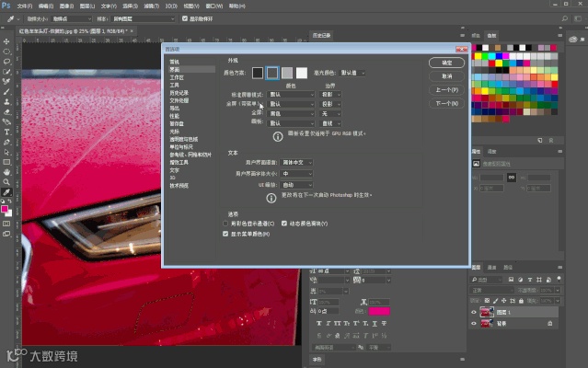Open 文件(F) menu
This screenshot has width=588, height=368.
point(25,6)
